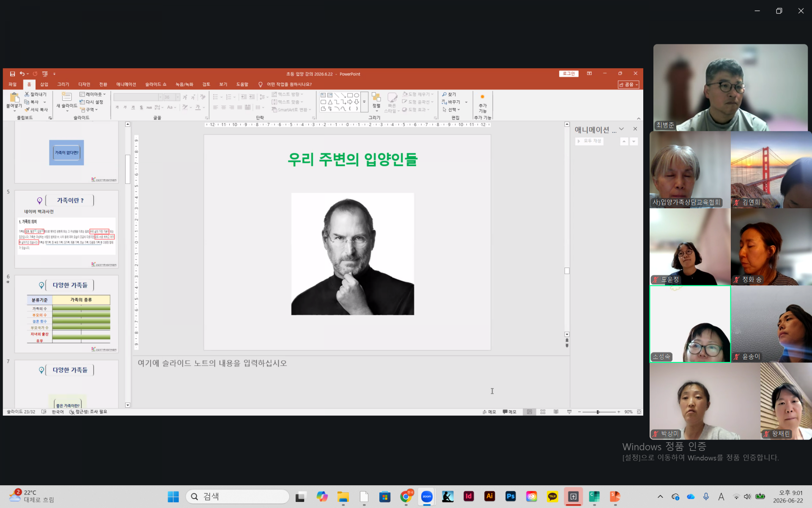The height and width of the screenshot is (508, 812).
Task: Select the right arrow shape in gallery
Action: 350,102
